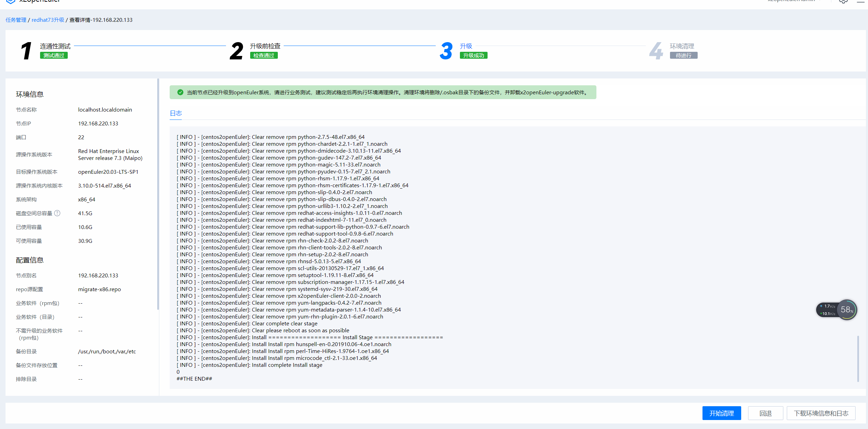The image size is (868, 429).
Task: Click the step 3 upgrade number icon
Action: [446, 51]
